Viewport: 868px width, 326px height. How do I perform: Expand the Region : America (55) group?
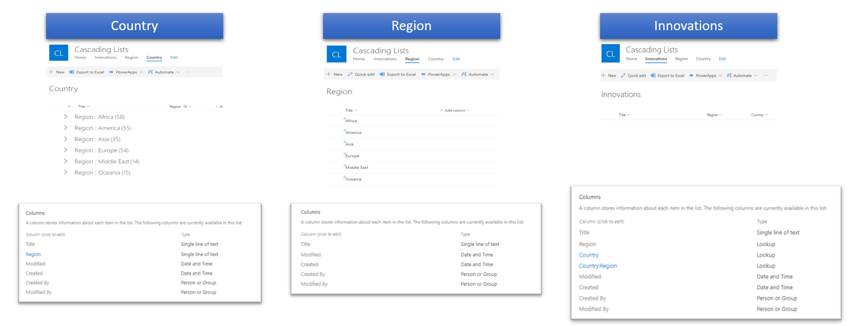(x=66, y=128)
